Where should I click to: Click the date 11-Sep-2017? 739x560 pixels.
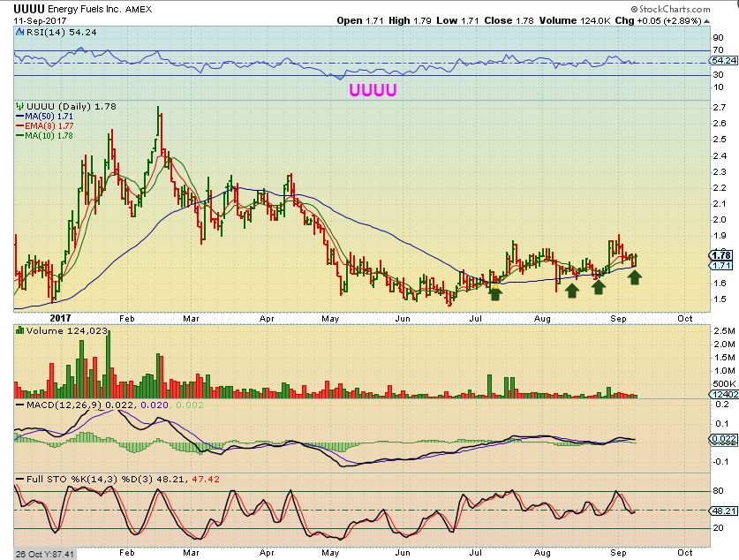[x=40, y=20]
